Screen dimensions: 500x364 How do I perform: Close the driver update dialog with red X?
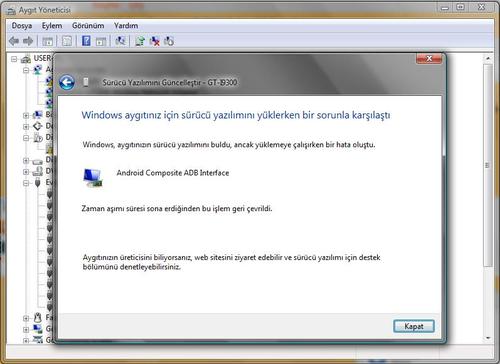(429, 59)
